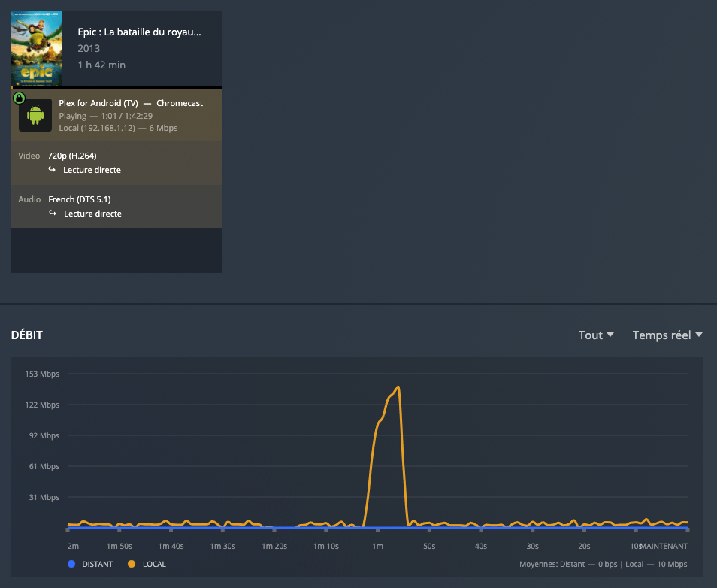
Task: Click the peak of the orange bandwidth curve
Action: [398, 388]
